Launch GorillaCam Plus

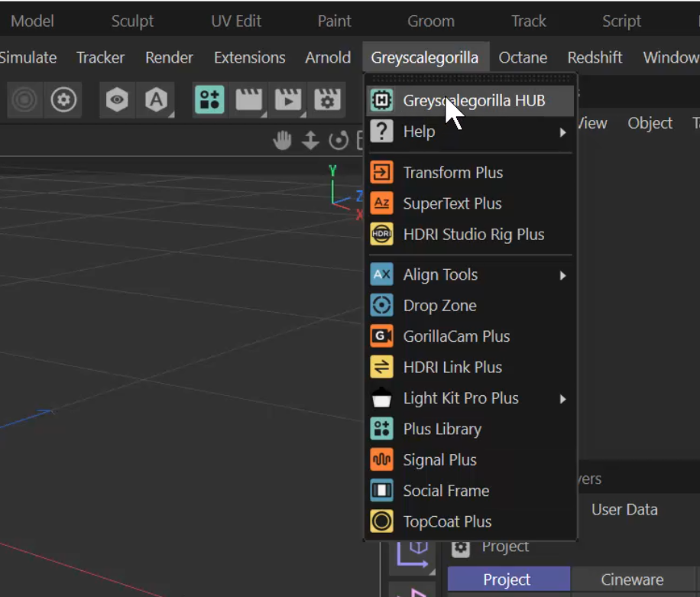[x=470, y=336]
